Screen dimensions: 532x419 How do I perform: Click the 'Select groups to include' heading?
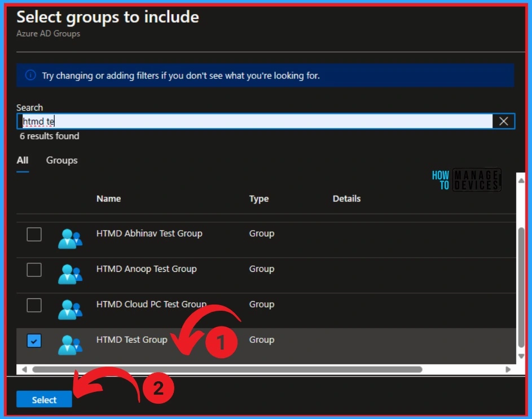(108, 17)
